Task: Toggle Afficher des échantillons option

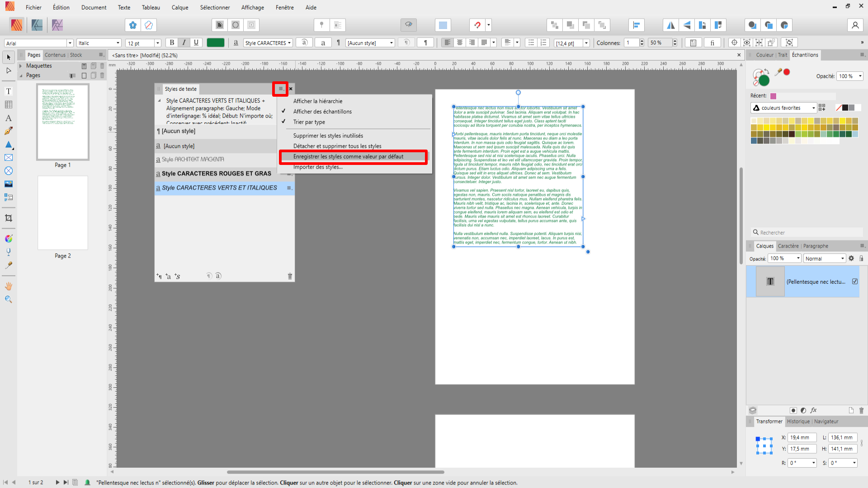Action: pyautogui.click(x=322, y=112)
